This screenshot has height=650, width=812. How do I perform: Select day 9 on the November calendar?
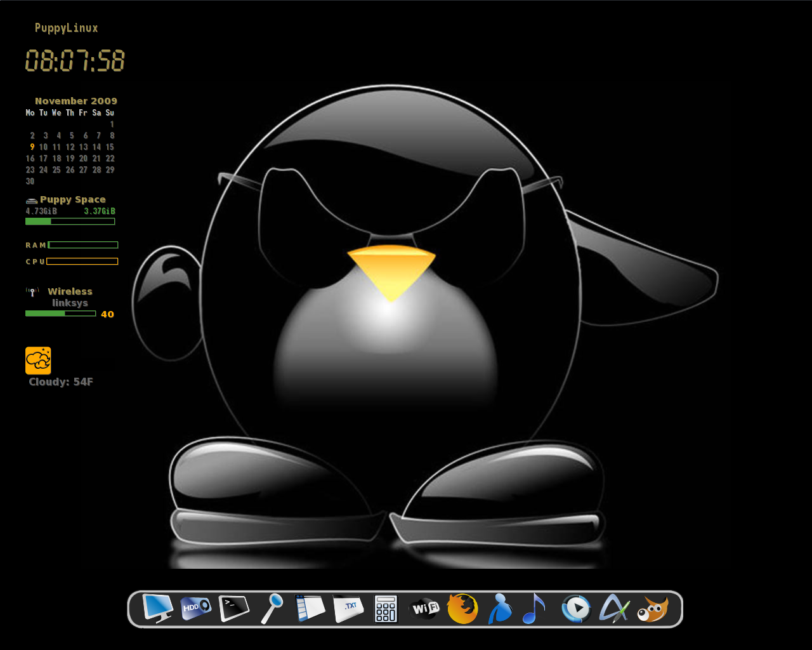click(x=30, y=147)
